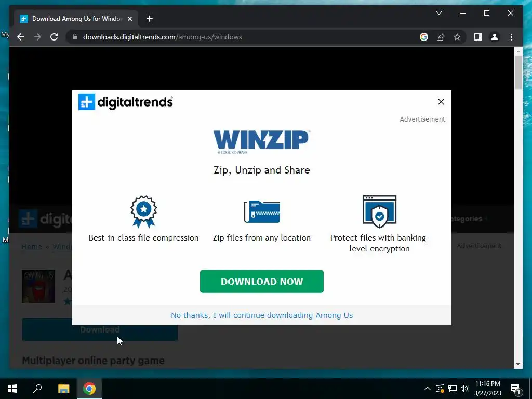Click the Home breadcrumb link
The image size is (532, 399).
coord(32,247)
